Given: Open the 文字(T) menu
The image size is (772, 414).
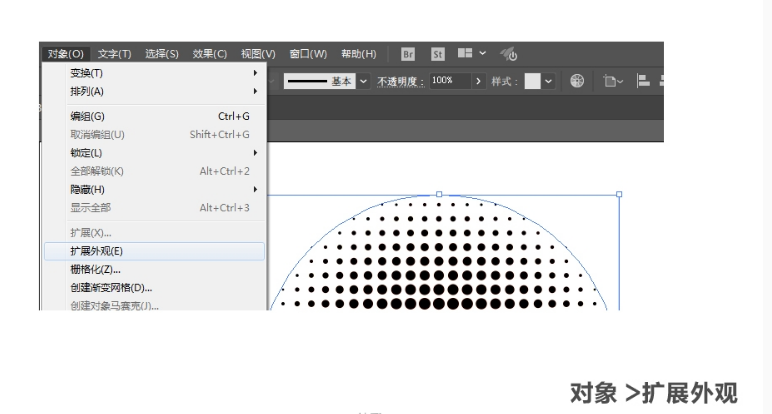Looking at the screenshot, I should (x=114, y=54).
